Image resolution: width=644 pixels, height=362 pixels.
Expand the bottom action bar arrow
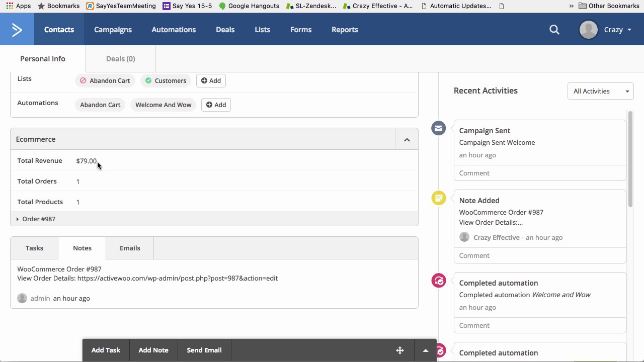click(x=426, y=350)
